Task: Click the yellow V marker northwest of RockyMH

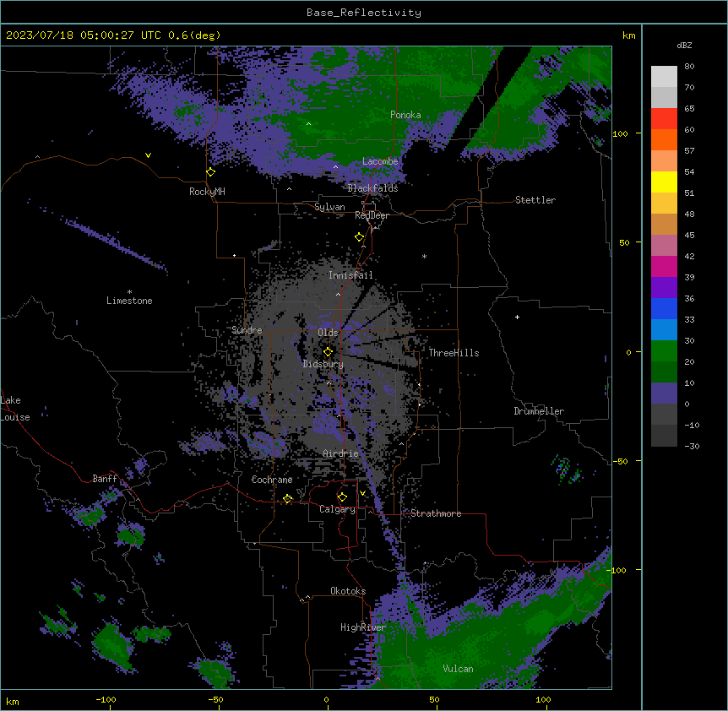Action: (148, 155)
